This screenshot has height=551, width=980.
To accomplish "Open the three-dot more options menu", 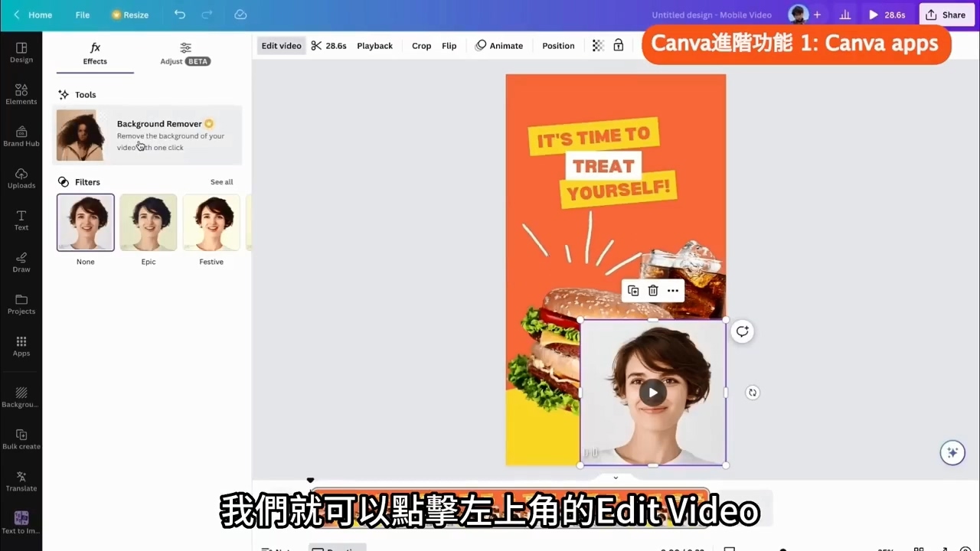I will tap(672, 291).
